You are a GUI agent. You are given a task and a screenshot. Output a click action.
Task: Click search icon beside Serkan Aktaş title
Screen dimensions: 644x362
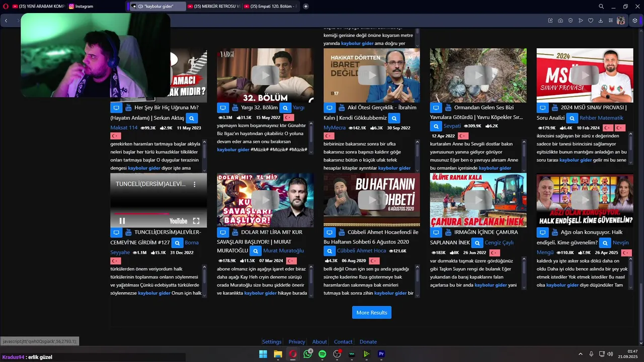pos(191,118)
